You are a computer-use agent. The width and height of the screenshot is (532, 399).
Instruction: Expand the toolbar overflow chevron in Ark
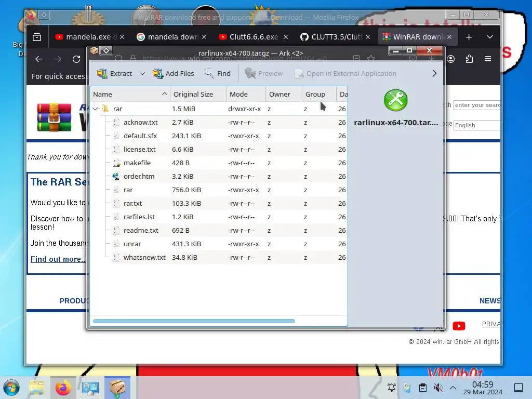pos(434,73)
